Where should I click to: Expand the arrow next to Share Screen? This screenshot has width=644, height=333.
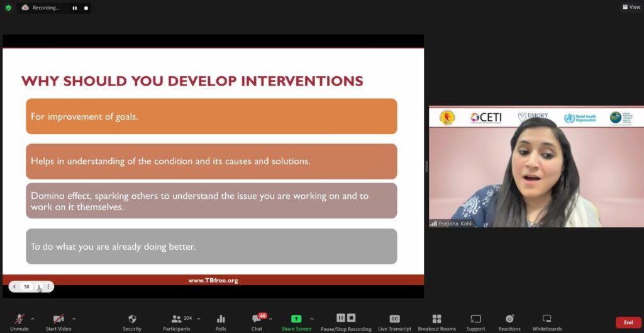tap(312, 319)
